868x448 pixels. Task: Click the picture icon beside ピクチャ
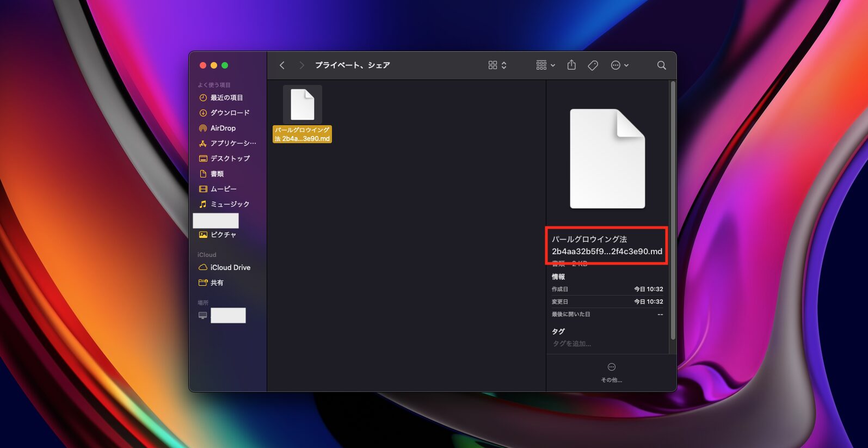203,235
